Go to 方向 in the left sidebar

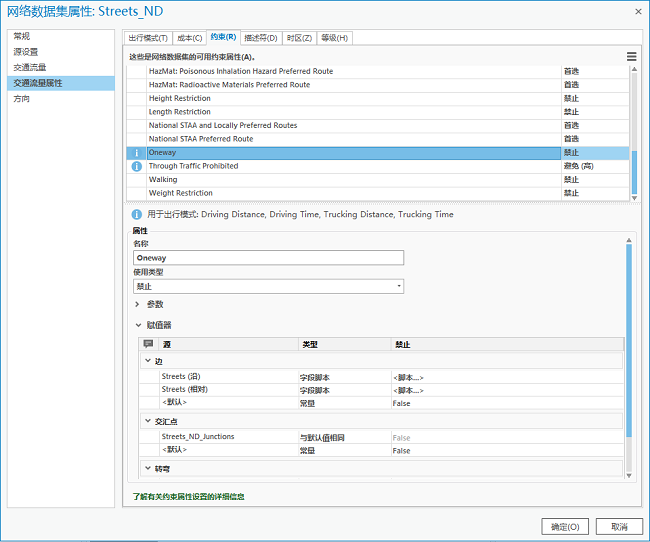(22, 99)
